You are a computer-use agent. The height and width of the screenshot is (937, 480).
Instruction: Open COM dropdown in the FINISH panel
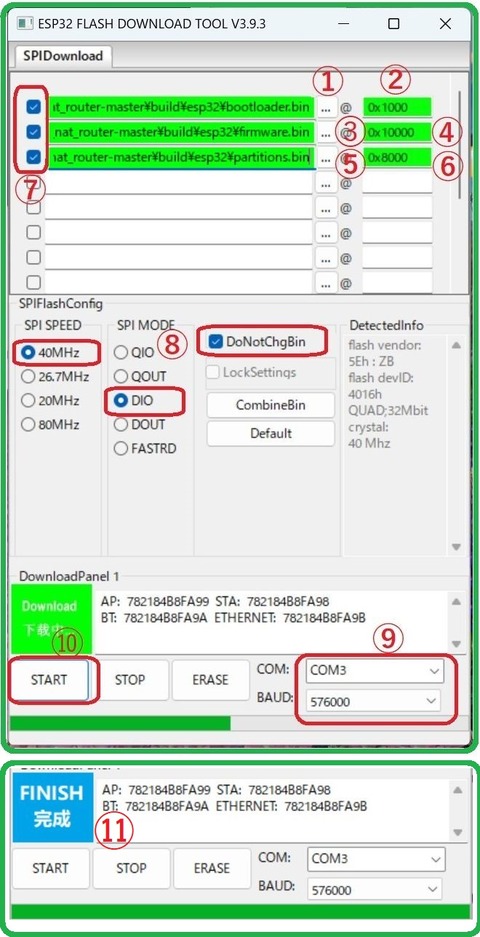click(376, 859)
